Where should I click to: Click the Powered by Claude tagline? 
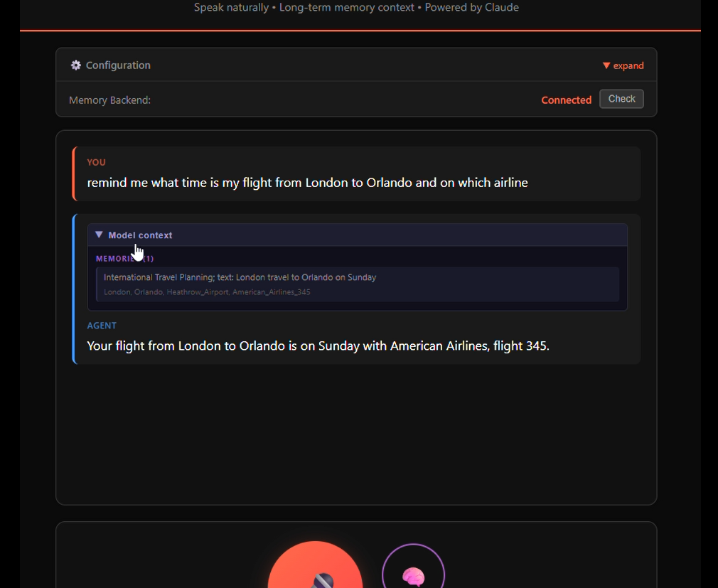(x=471, y=7)
